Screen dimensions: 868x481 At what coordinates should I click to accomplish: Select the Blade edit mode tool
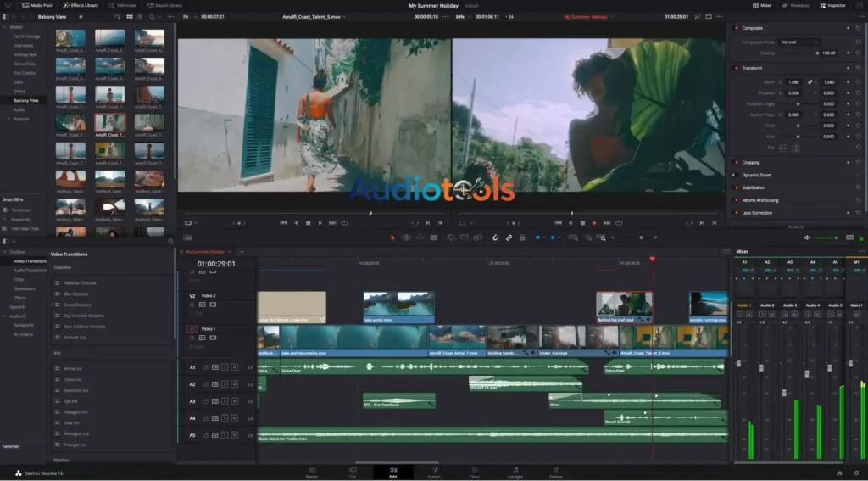(x=434, y=238)
